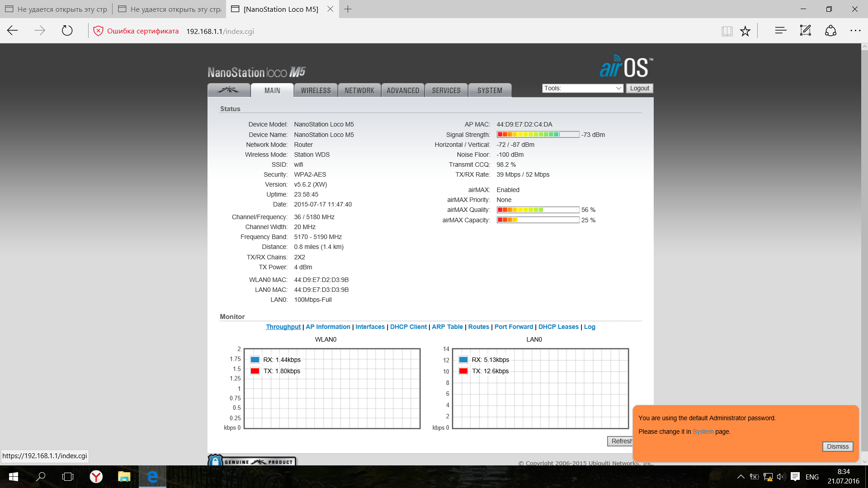Screen dimensions: 868x488
Task: Open the DHCP Leases link
Action: (558, 327)
